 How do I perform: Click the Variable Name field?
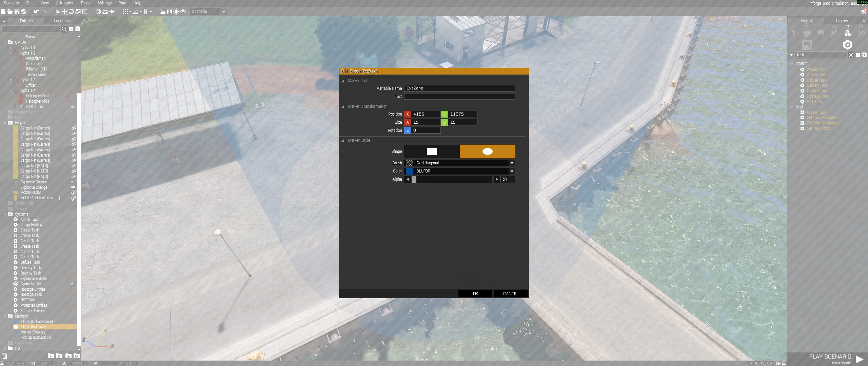(x=459, y=88)
